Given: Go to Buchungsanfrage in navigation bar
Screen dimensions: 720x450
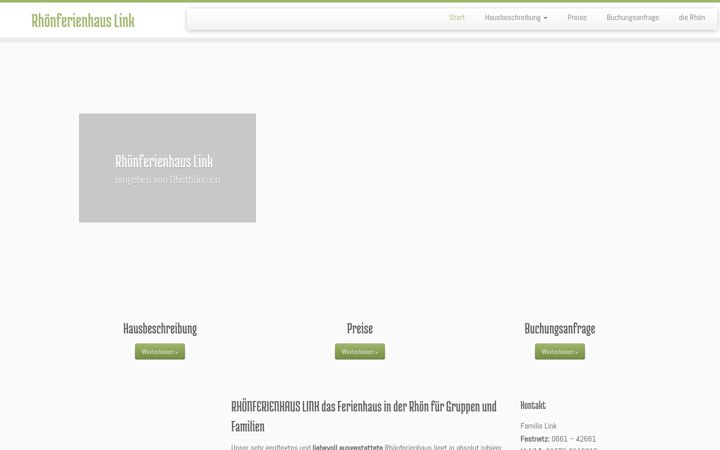Looking at the screenshot, I should 632,17.
